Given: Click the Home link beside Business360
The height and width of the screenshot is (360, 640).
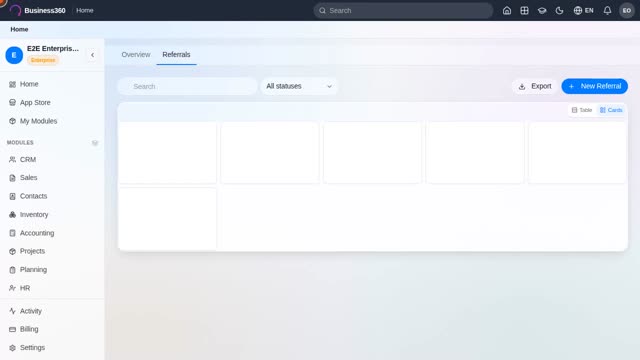Looking at the screenshot, I should (85, 10).
